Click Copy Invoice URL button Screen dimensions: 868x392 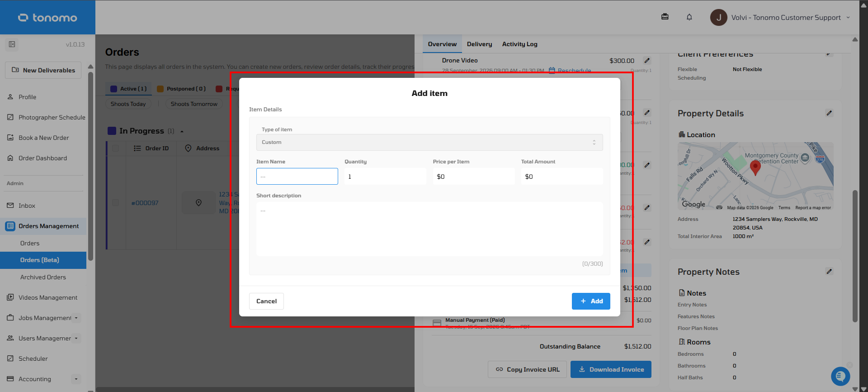(527, 369)
